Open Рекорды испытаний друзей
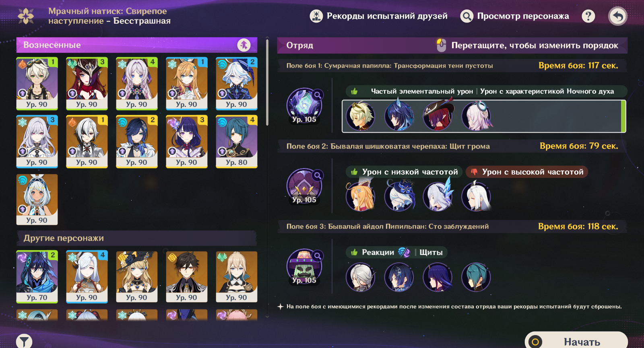 coord(379,16)
